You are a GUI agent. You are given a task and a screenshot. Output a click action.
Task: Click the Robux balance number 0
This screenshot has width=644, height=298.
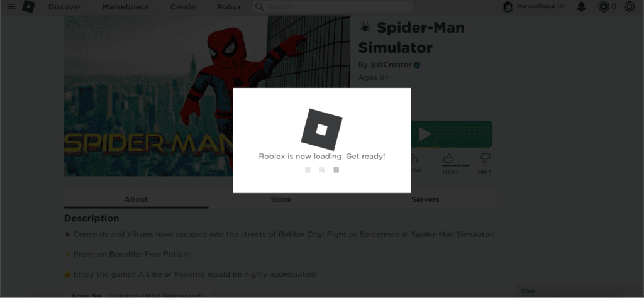coord(614,6)
